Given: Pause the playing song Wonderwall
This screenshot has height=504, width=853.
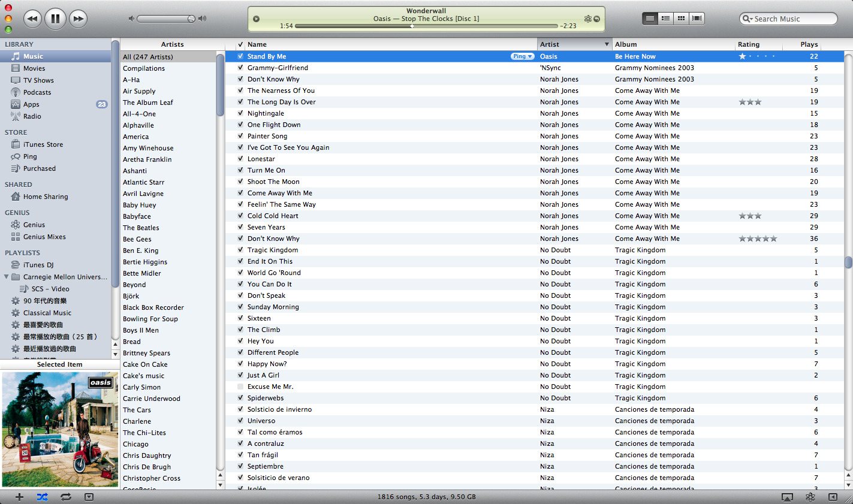Looking at the screenshot, I should 55,19.
